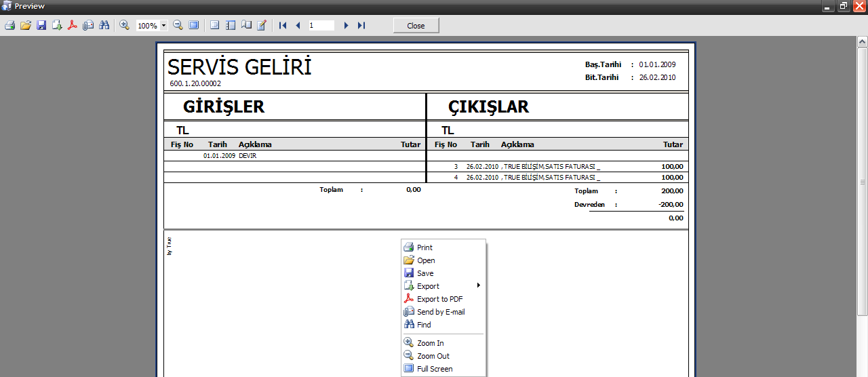This screenshot has height=377, width=868.
Task: Open page settings from the toolbar
Action: pos(246,25)
